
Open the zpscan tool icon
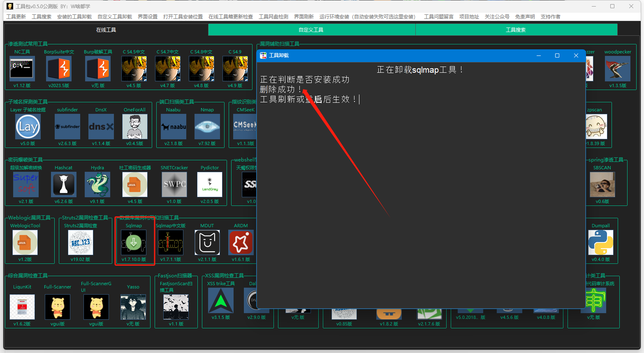pos(597,127)
